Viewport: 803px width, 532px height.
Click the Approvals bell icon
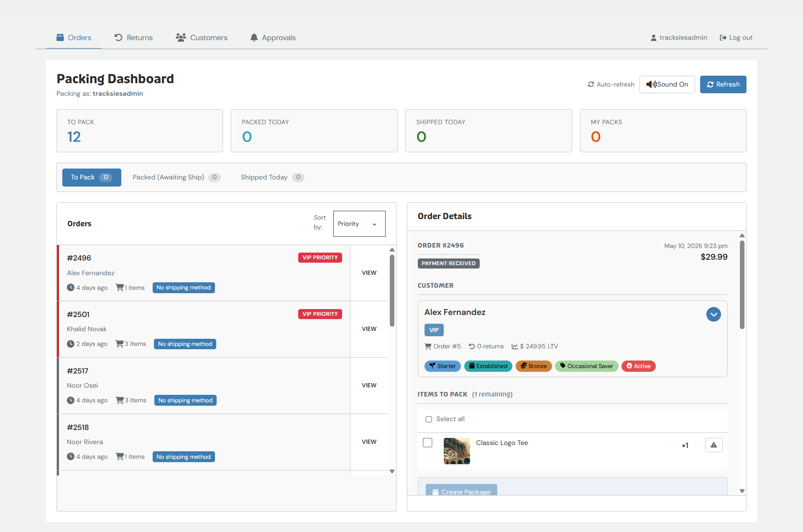[254, 37]
